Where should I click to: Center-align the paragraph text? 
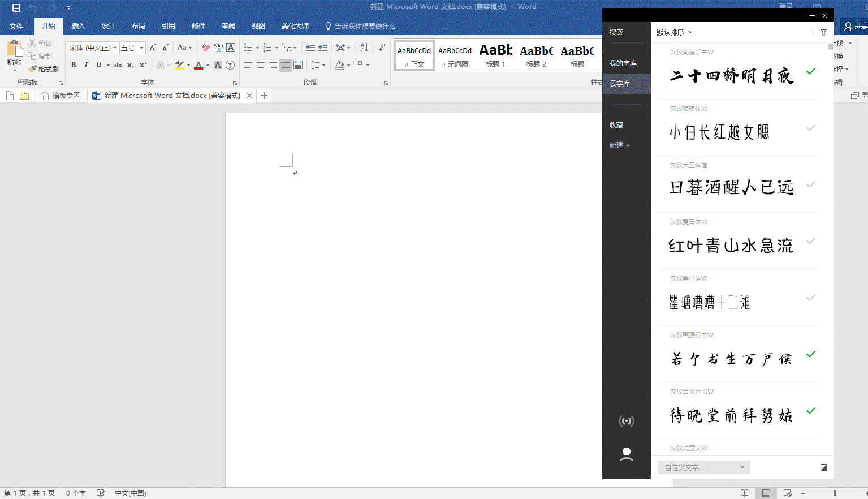point(261,65)
